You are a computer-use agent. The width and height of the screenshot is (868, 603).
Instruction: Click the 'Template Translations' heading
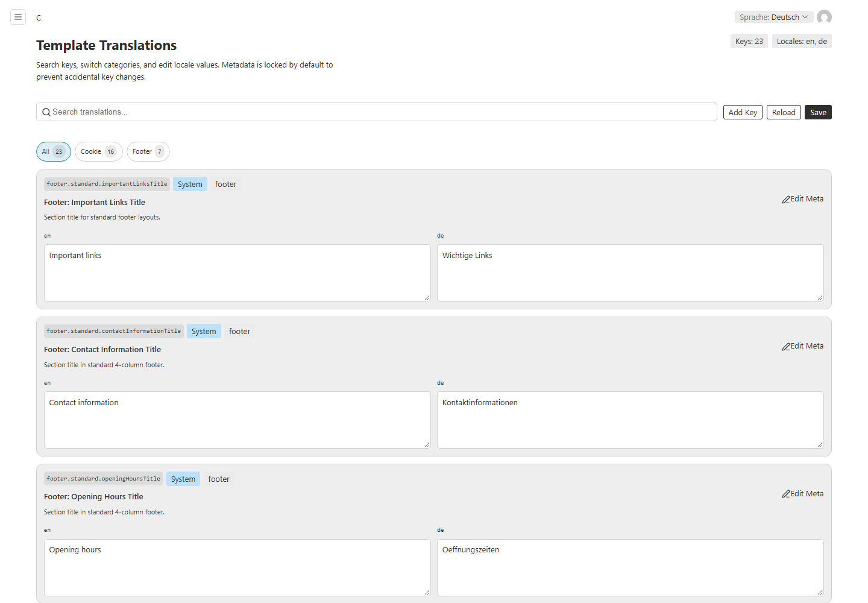(x=107, y=45)
